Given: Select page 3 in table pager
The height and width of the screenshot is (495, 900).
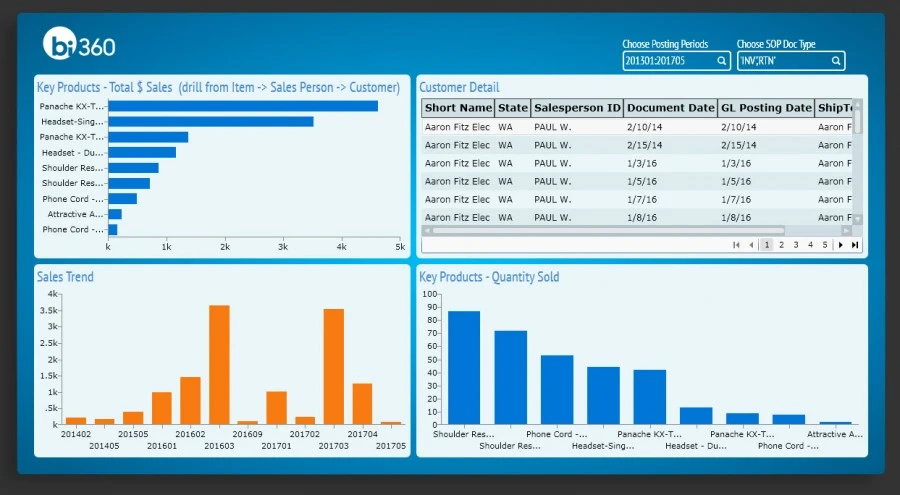Looking at the screenshot, I should 796,245.
